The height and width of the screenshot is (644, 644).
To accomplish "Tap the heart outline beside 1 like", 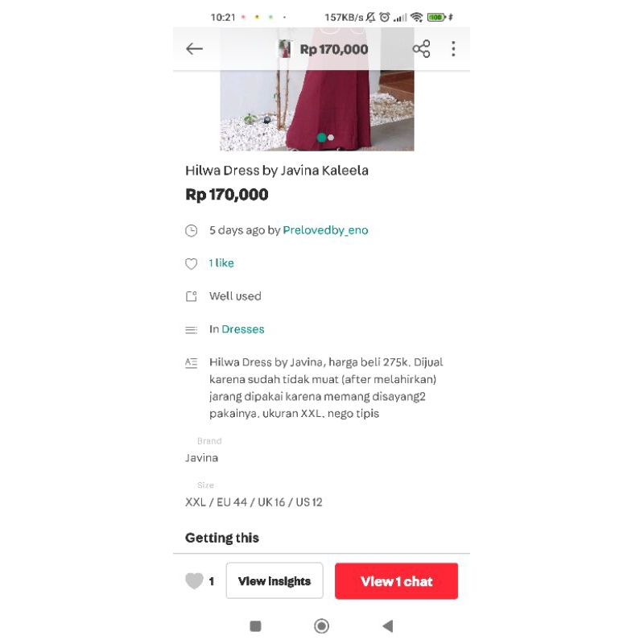I will point(192,264).
